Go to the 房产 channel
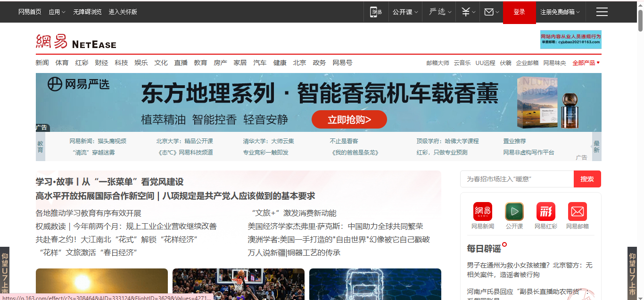Screen dimensions: 644x300 click(x=220, y=63)
